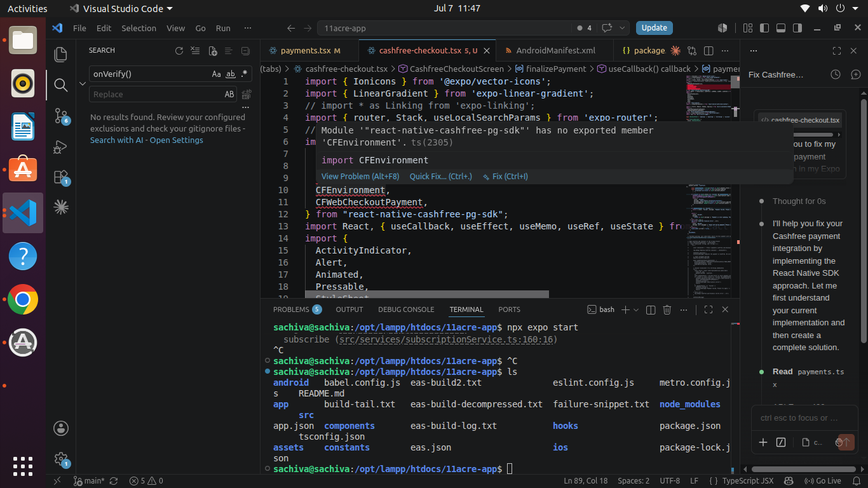
Task: Clear search results icon
Action: tap(196, 51)
